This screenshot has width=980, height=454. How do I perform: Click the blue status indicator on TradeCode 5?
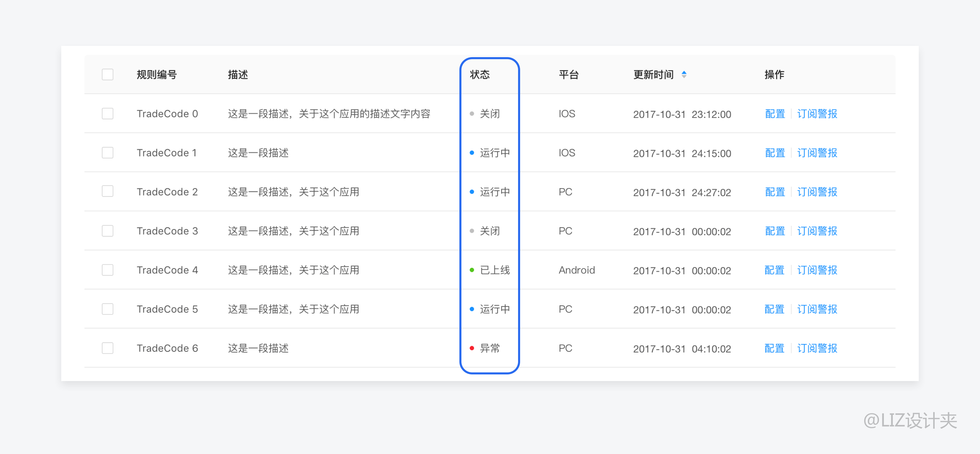[472, 309]
